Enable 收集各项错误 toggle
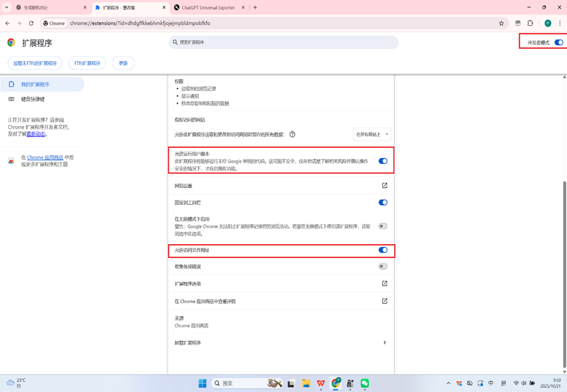Screen dimensions: 567x392 click(x=382, y=266)
